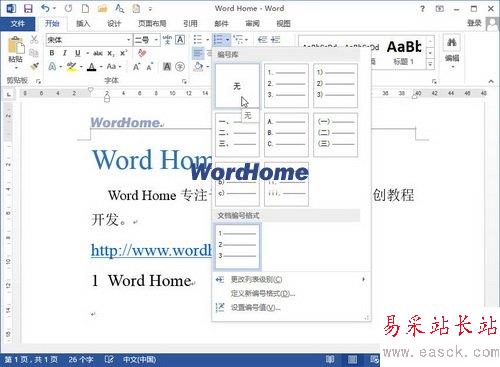The image size is (500, 367).
Task: Expand font color dropdown arrow
Action: click(x=101, y=67)
